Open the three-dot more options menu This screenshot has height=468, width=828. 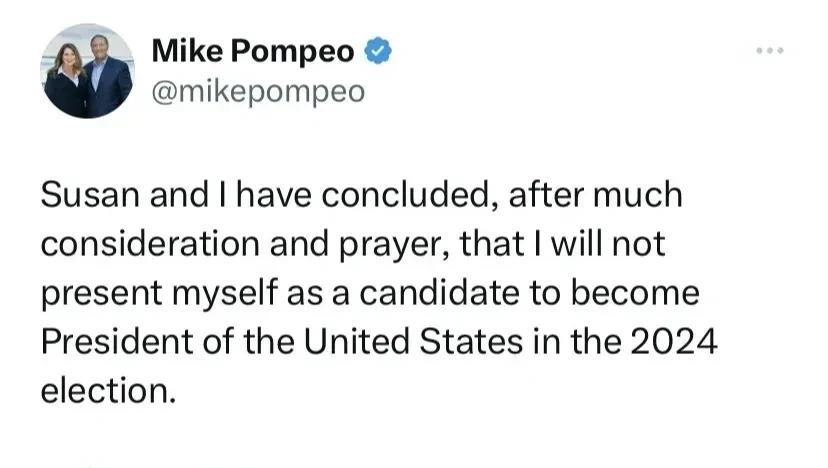click(769, 51)
